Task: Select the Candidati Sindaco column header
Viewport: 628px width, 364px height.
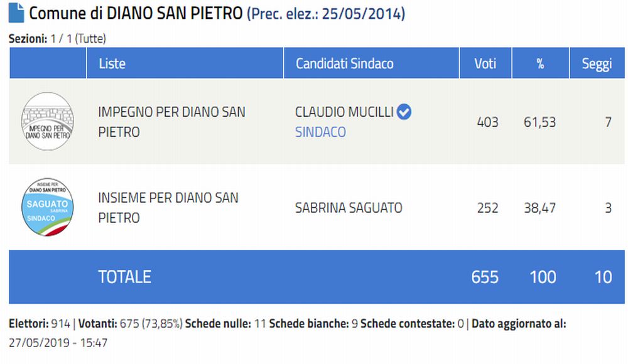Action: [344, 63]
